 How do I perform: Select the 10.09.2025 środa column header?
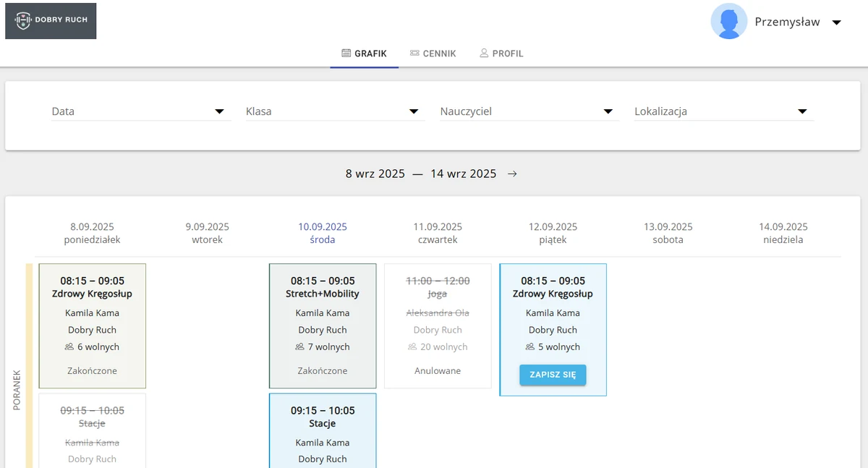coord(323,233)
